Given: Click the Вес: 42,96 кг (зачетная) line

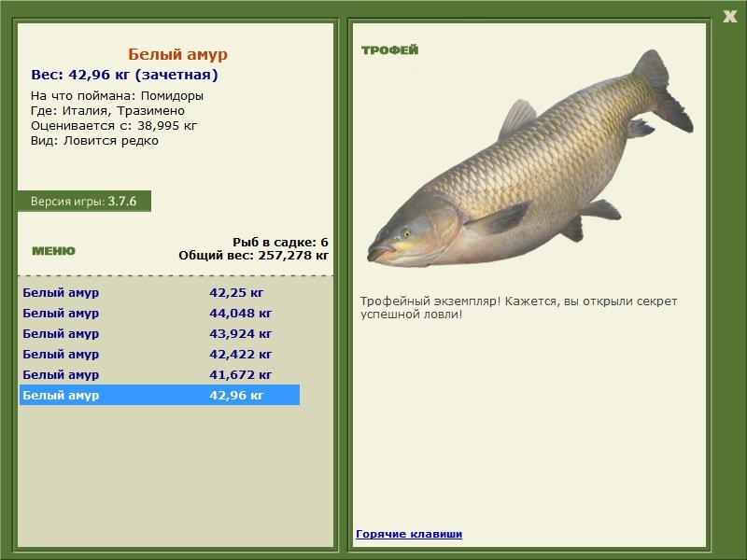Looking at the screenshot, I should [124, 75].
